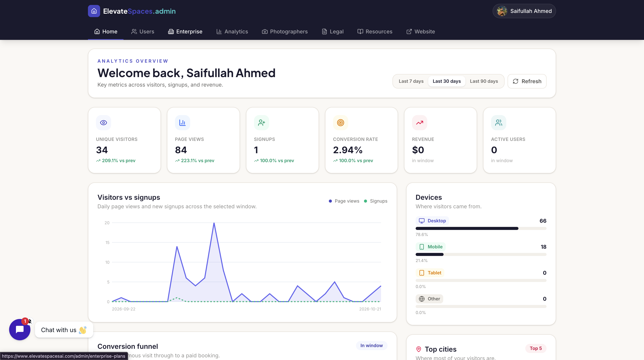The image size is (644, 360).
Task: Open the chat bubble widget
Action: pyautogui.click(x=20, y=329)
